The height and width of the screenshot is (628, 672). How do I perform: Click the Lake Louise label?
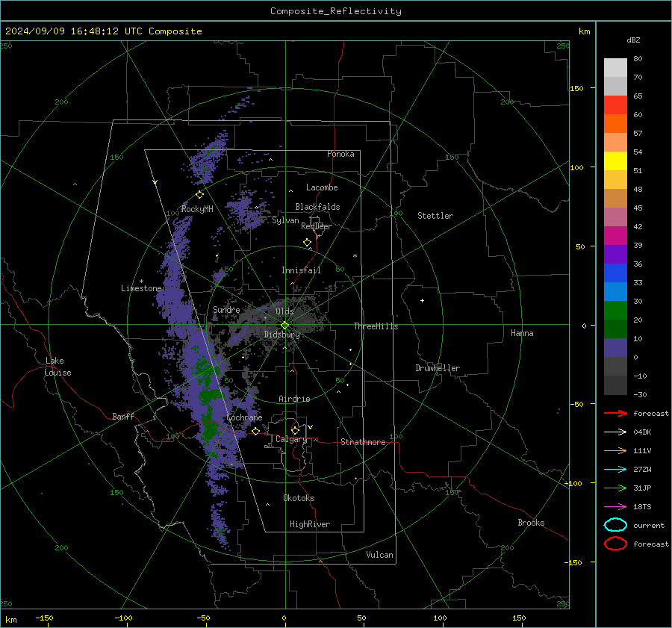tap(57, 367)
